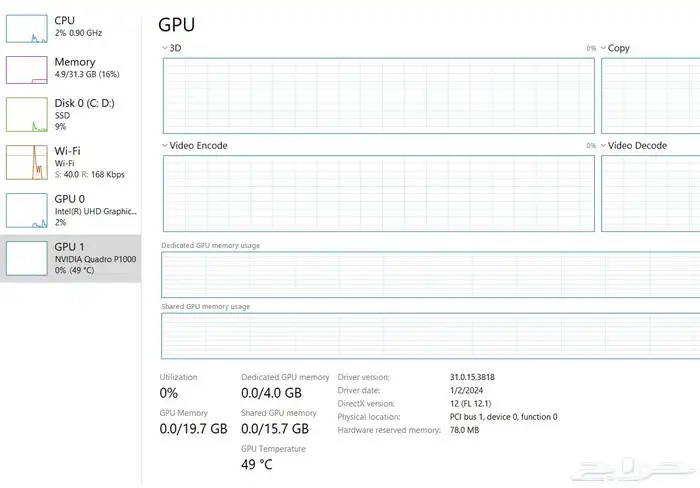Click the Dedicated GPU memory usage graph
The image size is (700, 488).
(x=430, y=274)
